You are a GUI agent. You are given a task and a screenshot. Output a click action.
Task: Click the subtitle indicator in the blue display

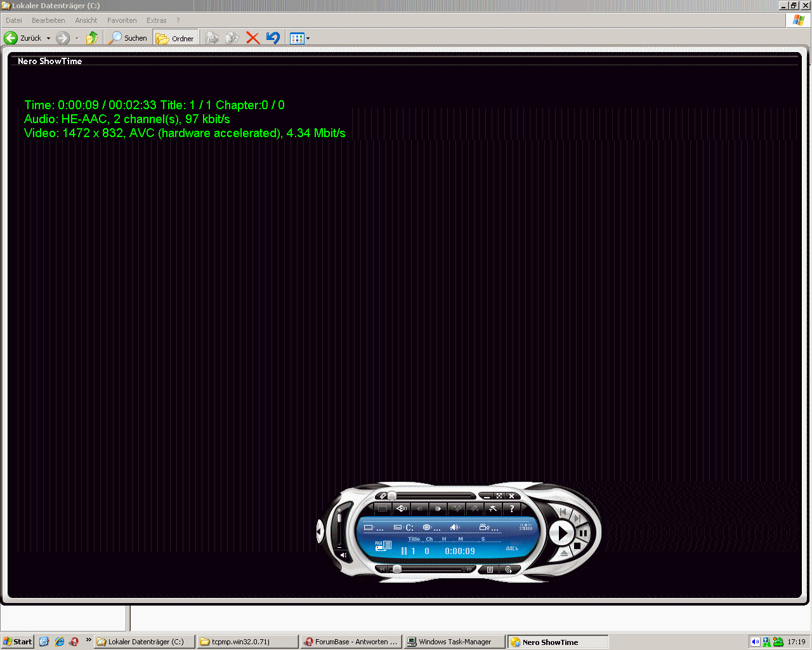(374, 527)
